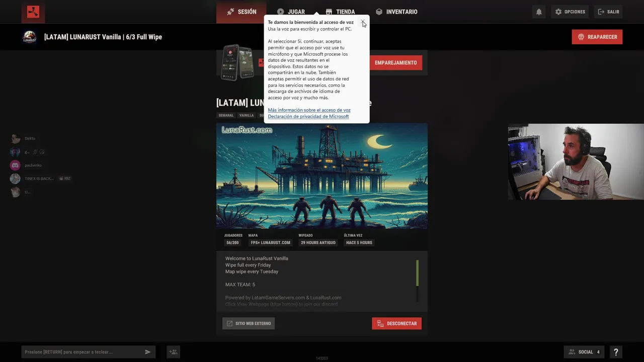Click 'MAX TEAM: 5' text
Screen dimensions: 644x362
(240, 285)
